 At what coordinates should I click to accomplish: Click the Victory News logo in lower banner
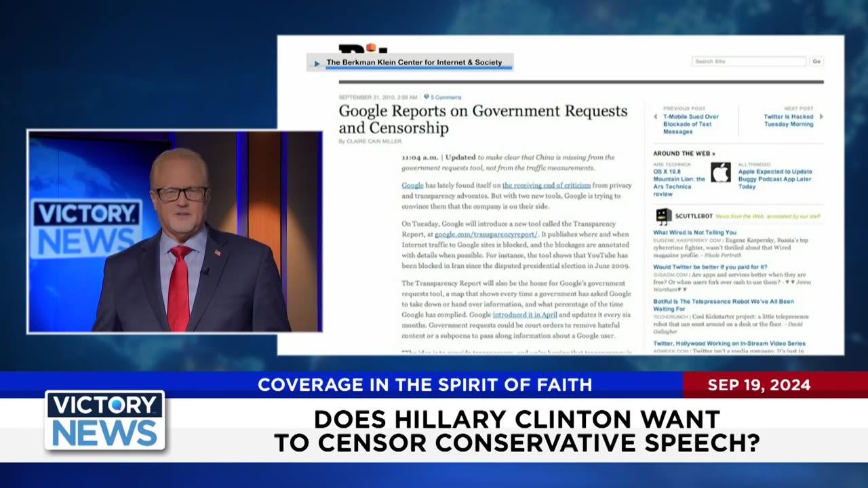tap(104, 420)
